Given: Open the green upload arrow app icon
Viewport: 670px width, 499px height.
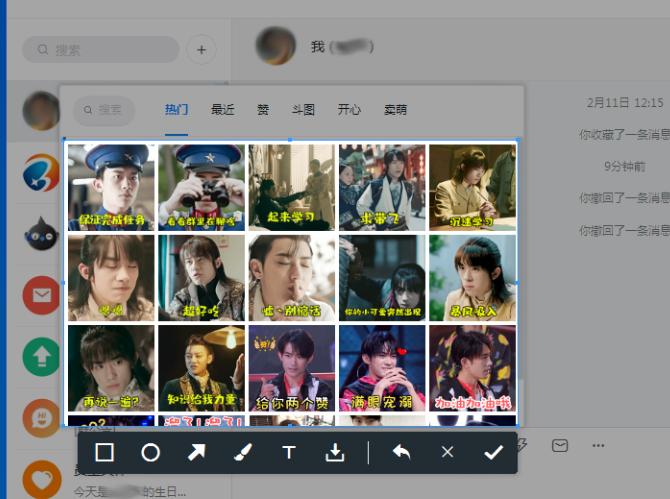Looking at the screenshot, I should coord(41,357).
